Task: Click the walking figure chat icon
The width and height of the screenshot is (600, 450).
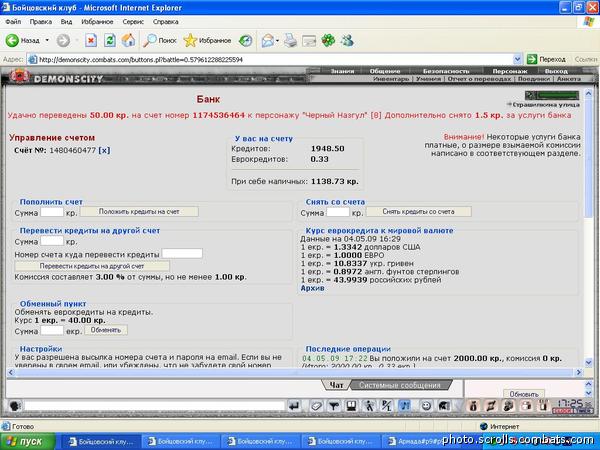Action: coord(369,406)
